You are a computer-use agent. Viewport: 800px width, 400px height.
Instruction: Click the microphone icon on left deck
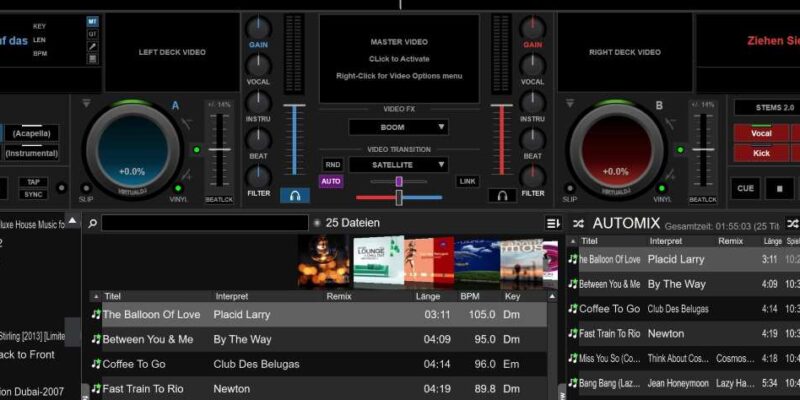pyautogui.click(x=92, y=46)
